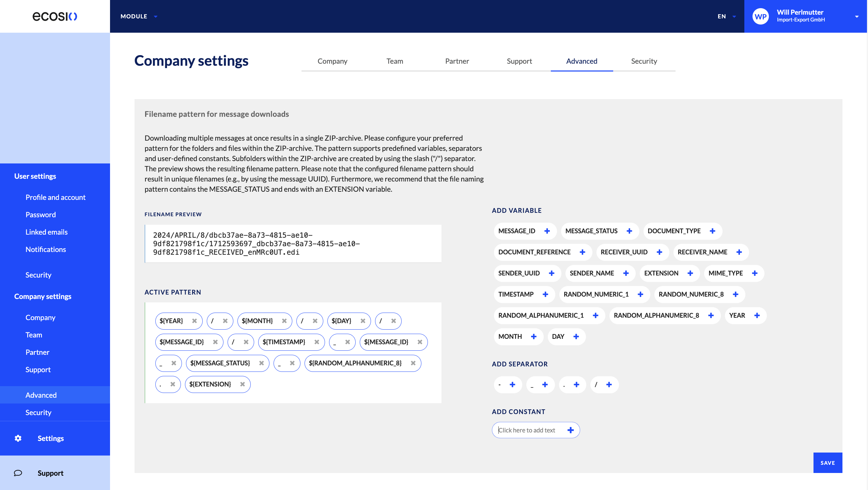Remove slash separator after ${YEAR}
Viewport: 868px width, 490px height.
pos(225,321)
